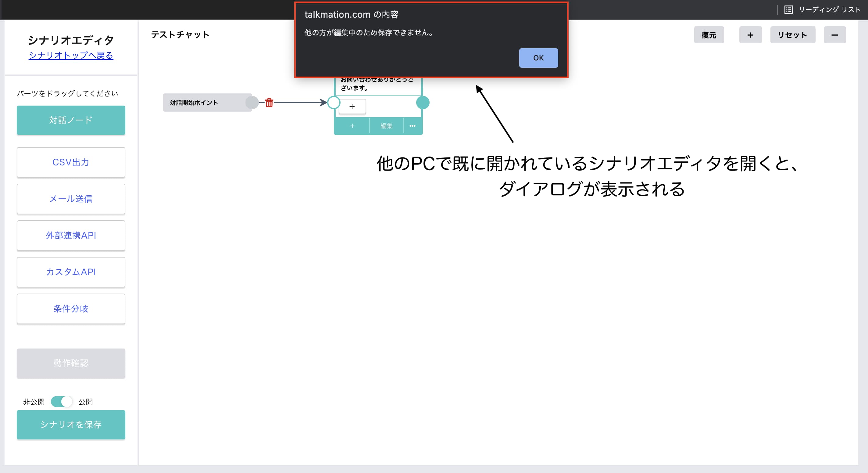Click the テストチャット scenario title
This screenshot has width=868, height=473.
coord(180,35)
